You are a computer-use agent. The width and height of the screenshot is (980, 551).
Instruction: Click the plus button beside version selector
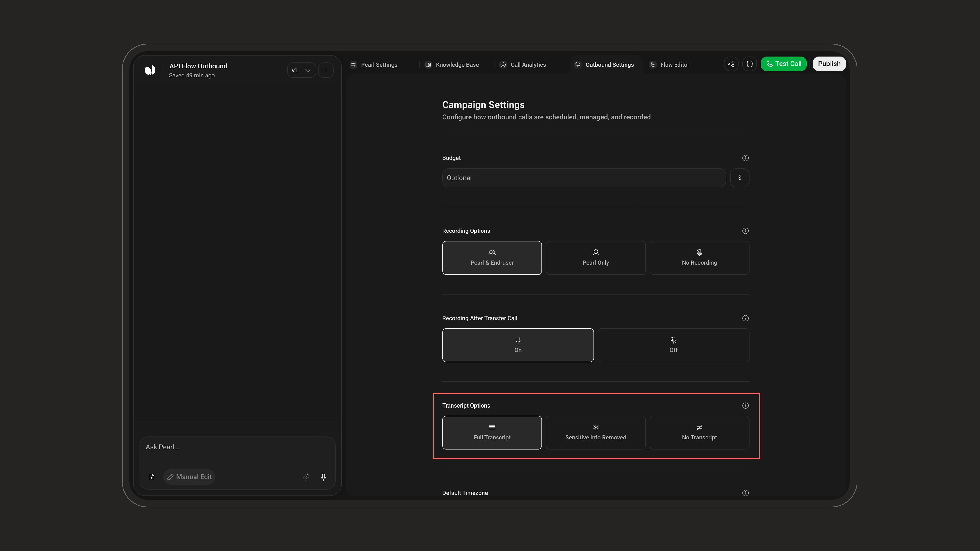326,70
